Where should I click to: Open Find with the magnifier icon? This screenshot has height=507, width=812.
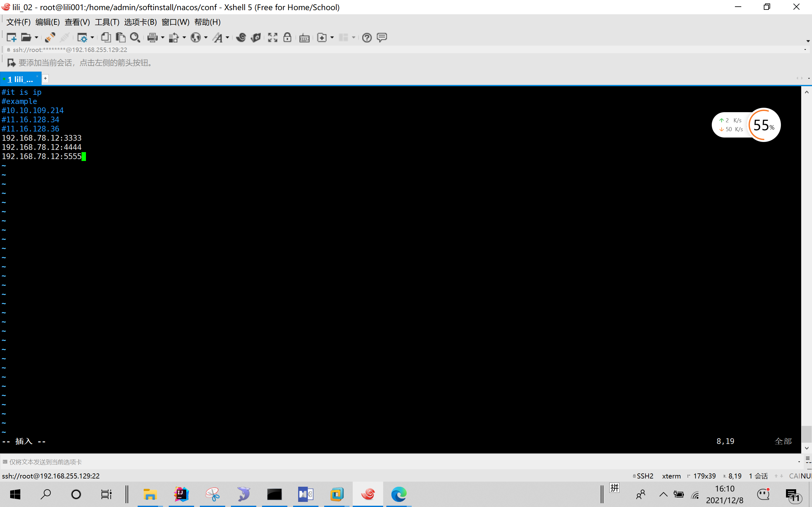pos(135,38)
